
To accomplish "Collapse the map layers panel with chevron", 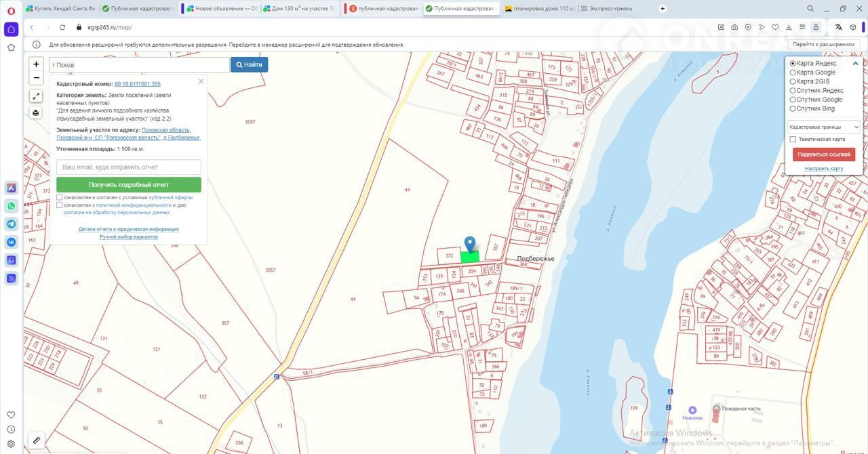I will pyautogui.click(x=856, y=64).
